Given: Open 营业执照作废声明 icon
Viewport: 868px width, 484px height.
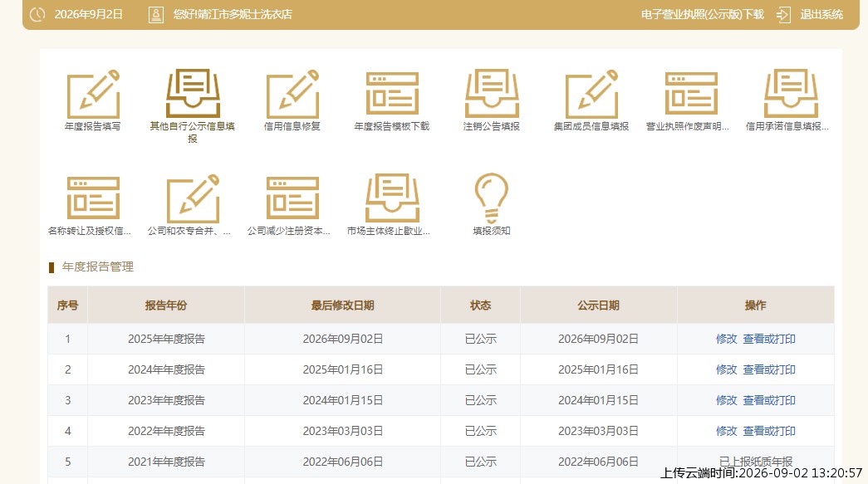Looking at the screenshot, I should (691, 94).
